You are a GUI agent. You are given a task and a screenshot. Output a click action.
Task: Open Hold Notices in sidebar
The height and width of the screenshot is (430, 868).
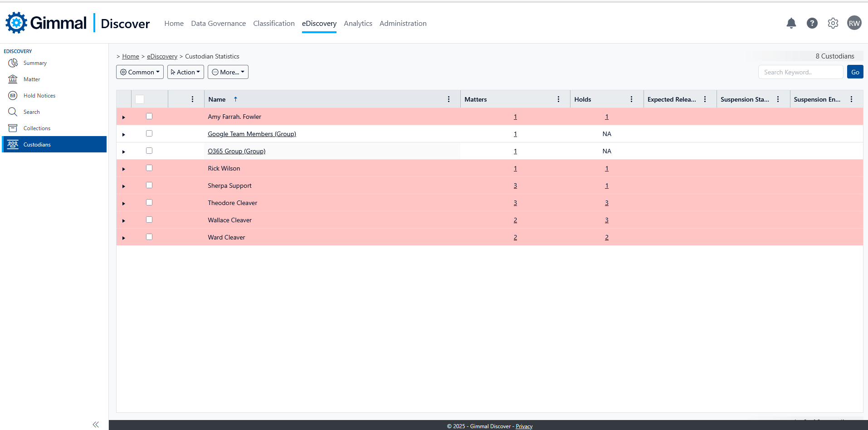pos(39,96)
